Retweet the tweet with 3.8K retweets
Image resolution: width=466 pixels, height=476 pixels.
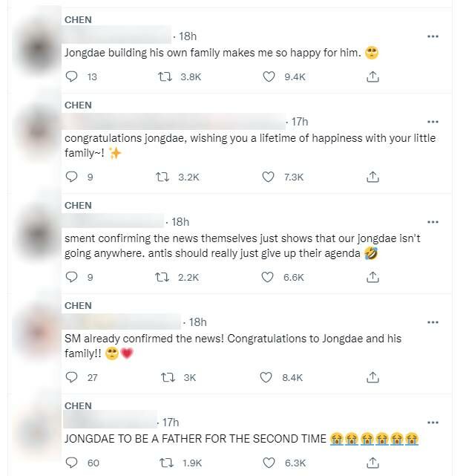167,76
